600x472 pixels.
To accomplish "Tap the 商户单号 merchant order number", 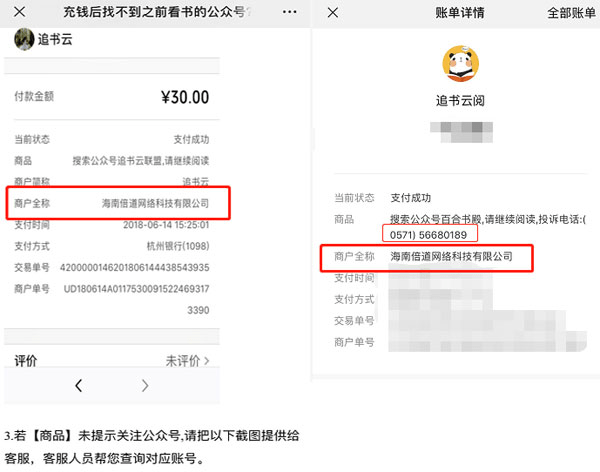I will click(x=137, y=289).
